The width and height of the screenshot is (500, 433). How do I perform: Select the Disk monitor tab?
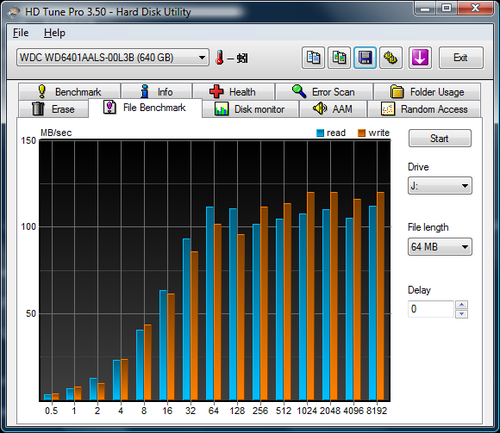tap(250, 109)
